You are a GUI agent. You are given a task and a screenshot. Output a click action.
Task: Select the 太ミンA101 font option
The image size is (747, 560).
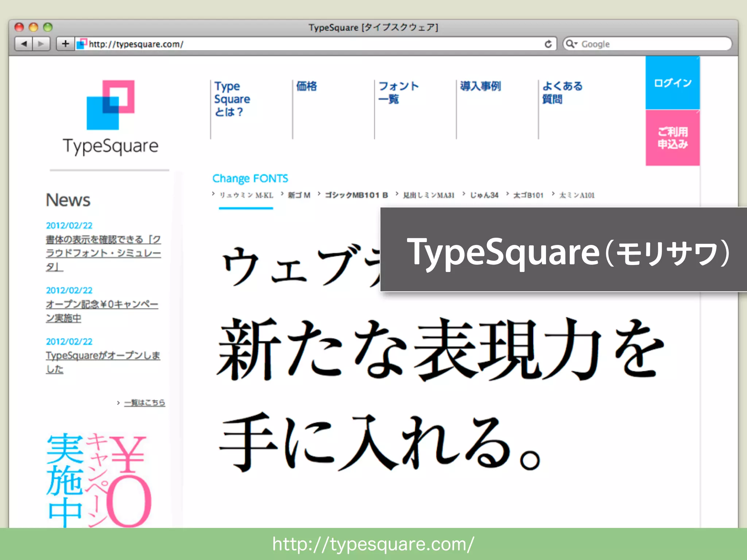coord(577,195)
